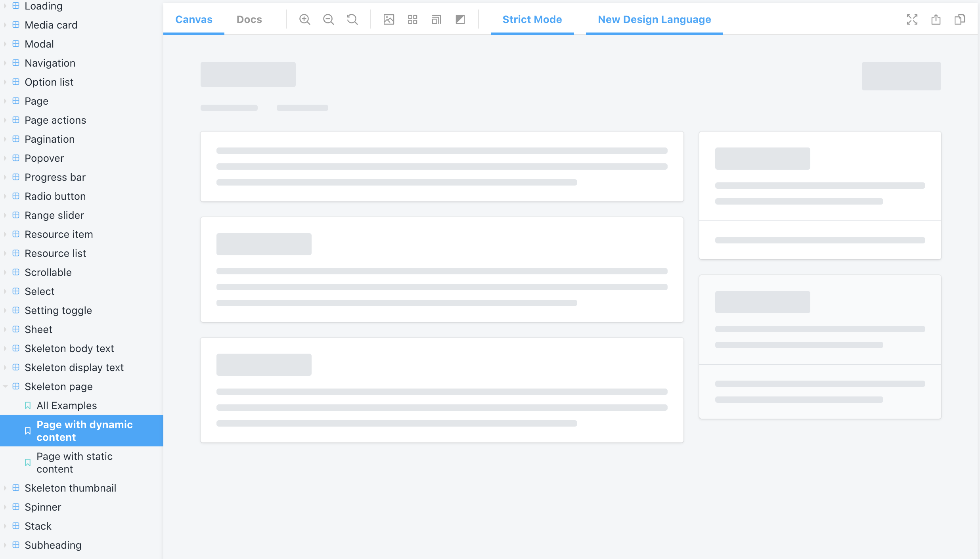Click the zoom out magnifier icon

click(328, 19)
